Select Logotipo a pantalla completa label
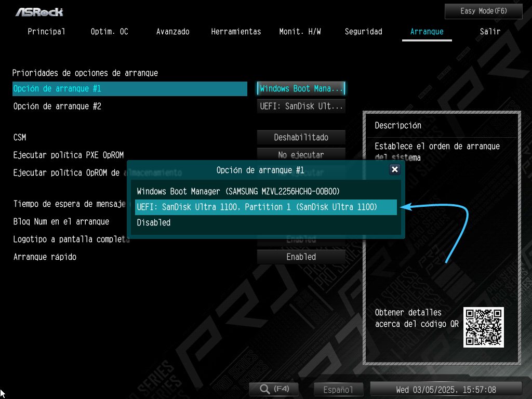The image size is (532, 399). pyautogui.click(x=71, y=239)
